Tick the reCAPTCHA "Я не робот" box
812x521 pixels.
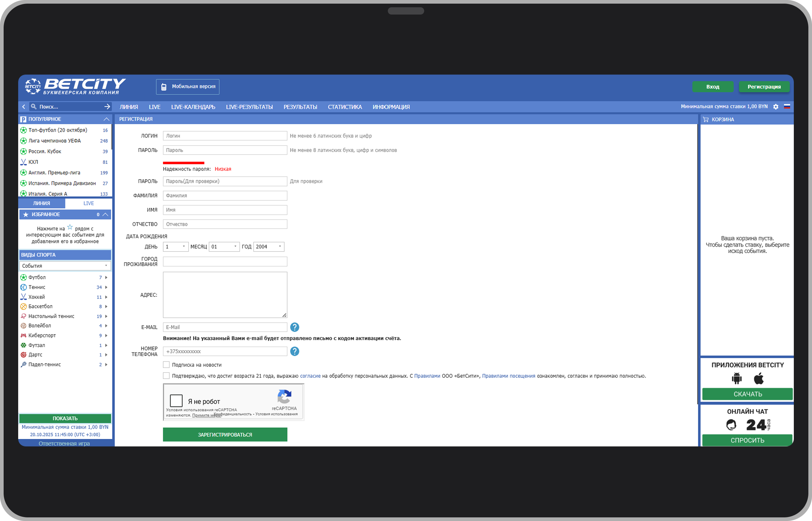[x=176, y=400]
